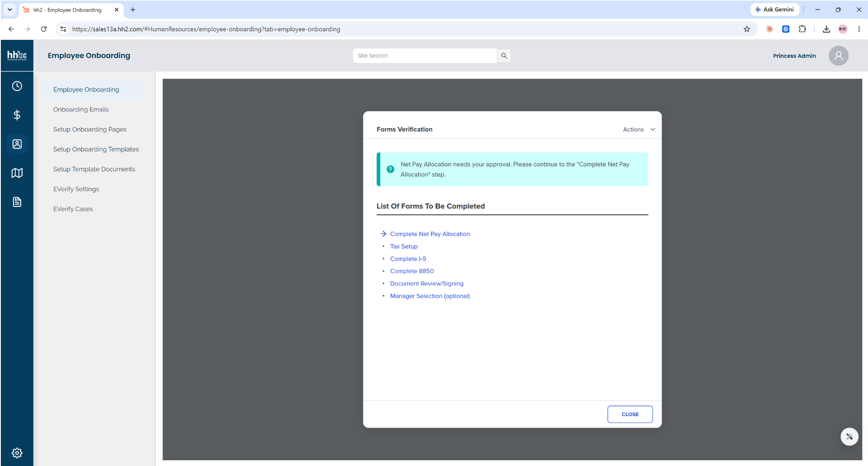Open the Princess Admin profile avatar
This screenshot has height=466, width=868.
point(838,56)
